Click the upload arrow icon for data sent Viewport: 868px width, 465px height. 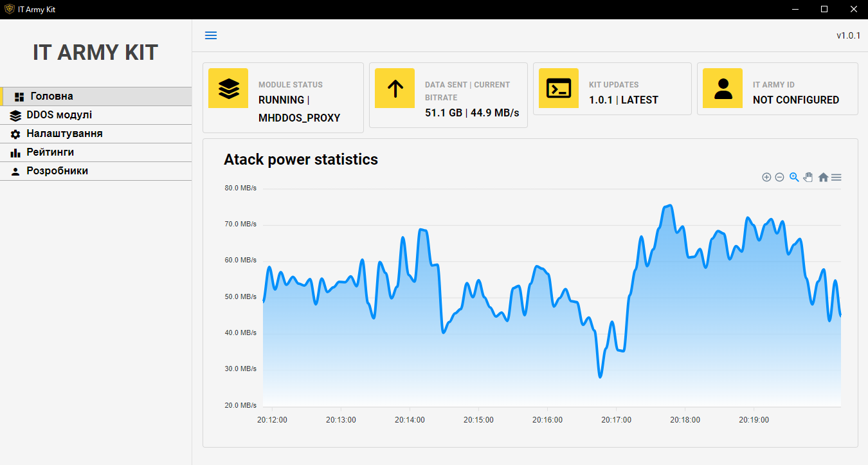(x=394, y=88)
